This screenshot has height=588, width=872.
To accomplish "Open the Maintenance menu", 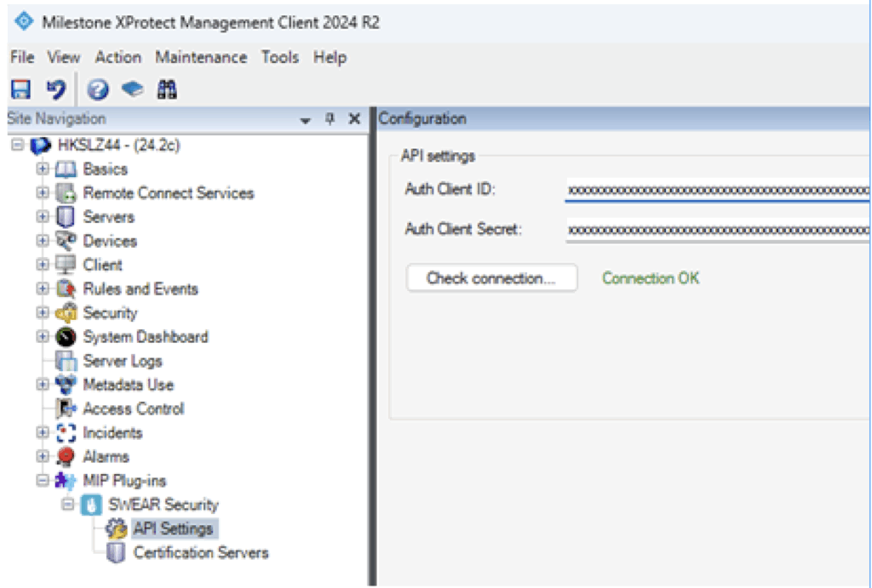I will (x=201, y=57).
